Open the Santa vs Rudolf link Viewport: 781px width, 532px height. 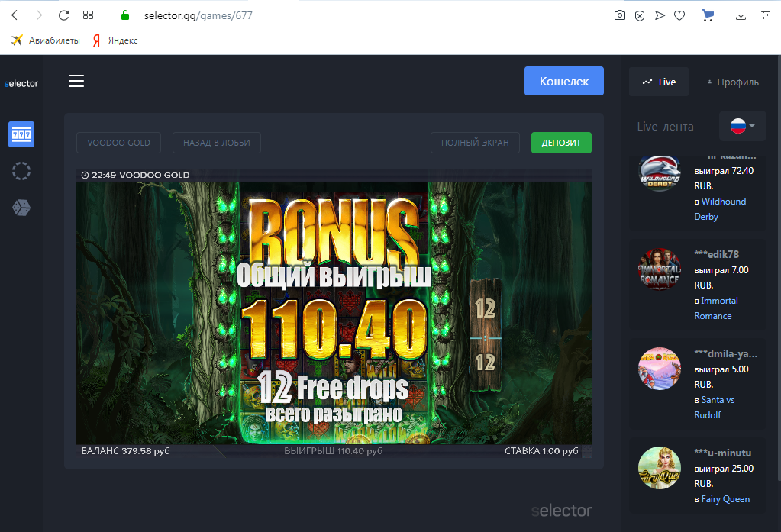(x=715, y=407)
